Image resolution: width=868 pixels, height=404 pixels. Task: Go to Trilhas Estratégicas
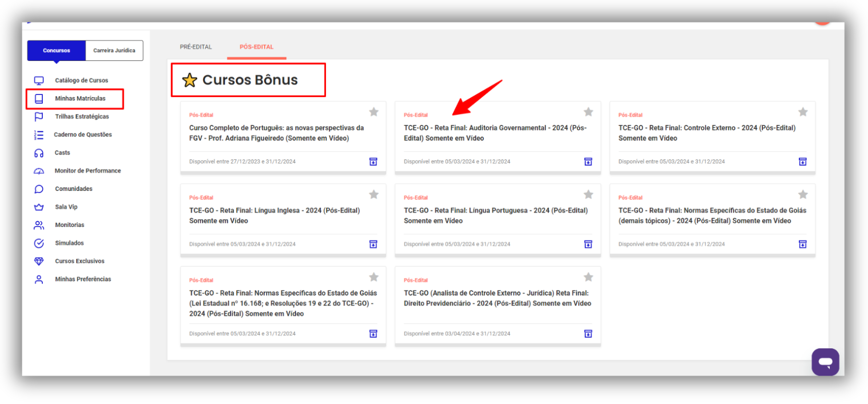82,117
